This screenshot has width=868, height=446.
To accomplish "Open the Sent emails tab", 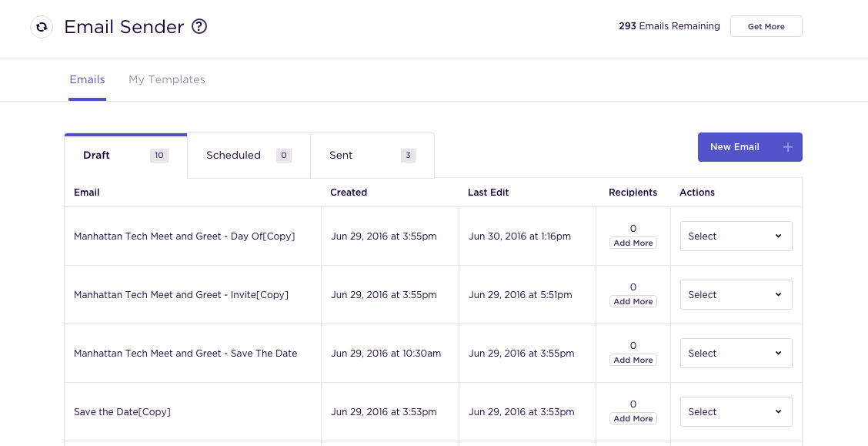I will click(372, 156).
